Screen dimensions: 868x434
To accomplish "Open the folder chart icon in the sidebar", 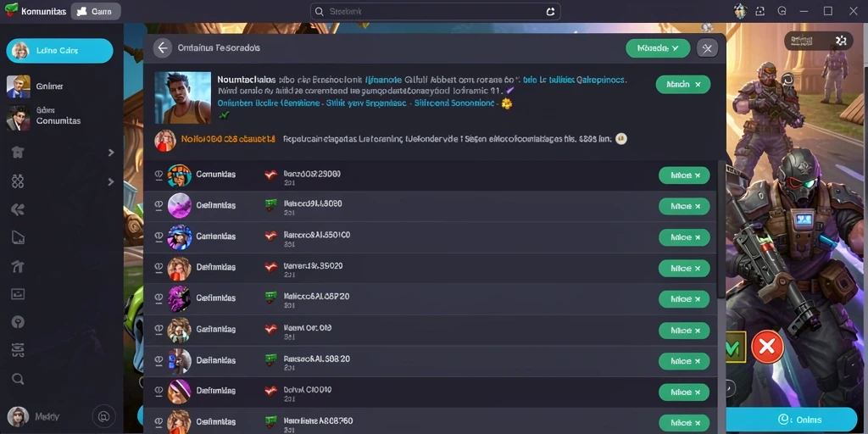I will tap(18, 238).
